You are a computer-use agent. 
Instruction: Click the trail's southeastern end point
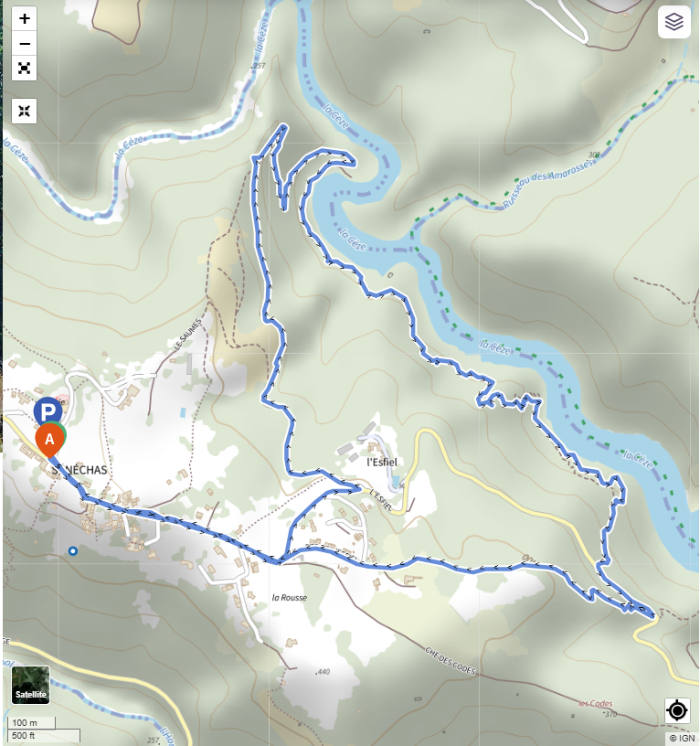pos(652,616)
